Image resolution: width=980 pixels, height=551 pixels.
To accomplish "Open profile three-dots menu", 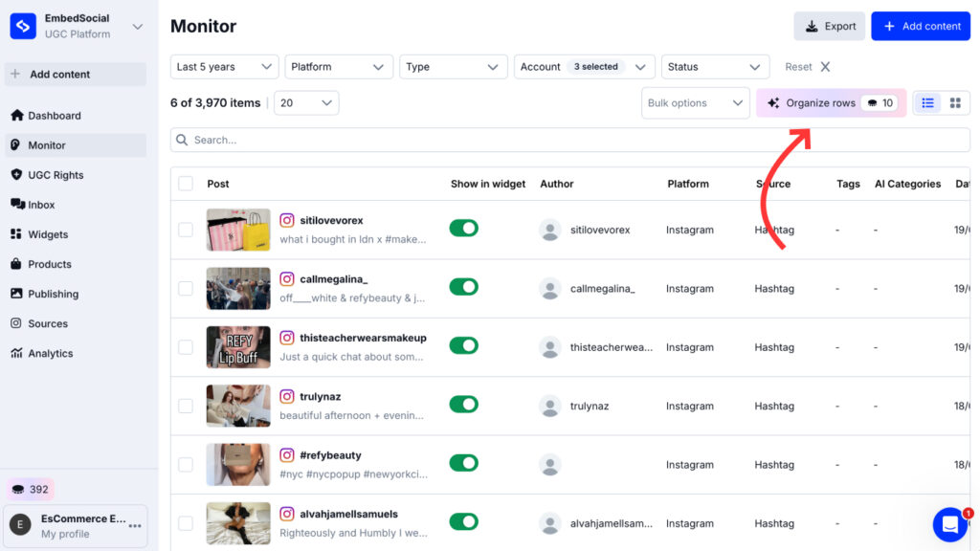I will pos(135,526).
